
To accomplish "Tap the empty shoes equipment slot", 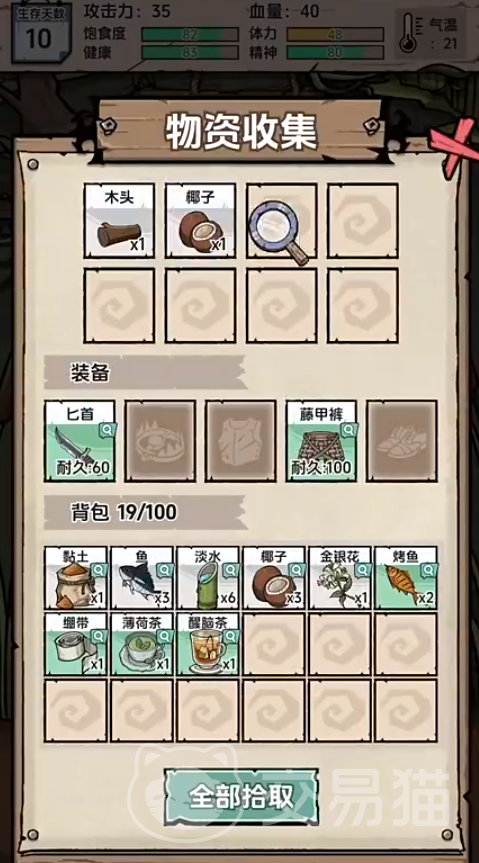I will (402, 441).
